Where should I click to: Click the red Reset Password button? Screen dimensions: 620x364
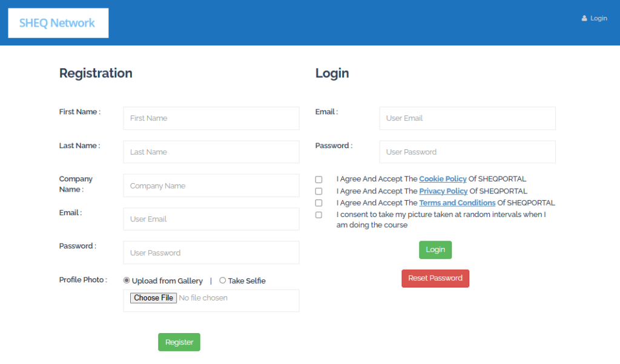click(x=435, y=278)
